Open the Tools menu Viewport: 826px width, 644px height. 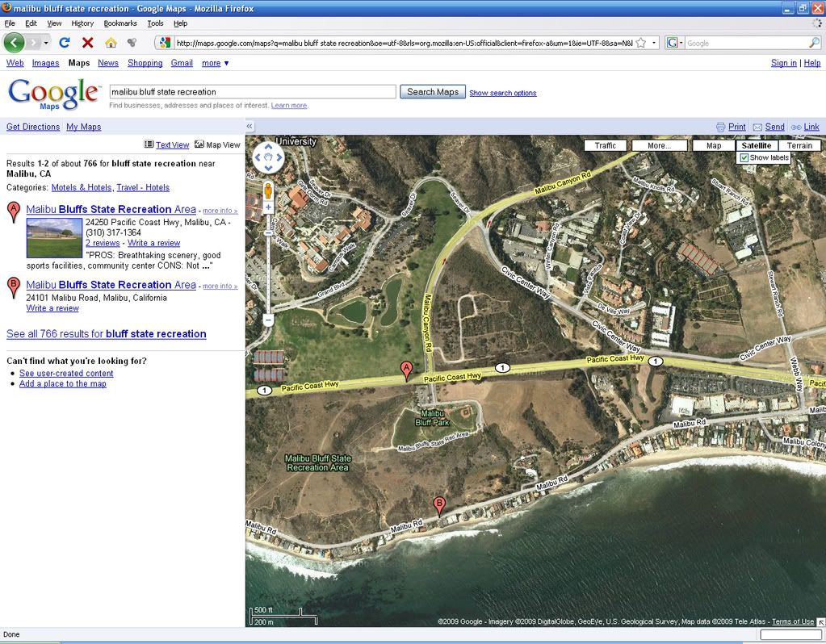pyautogui.click(x=155, y=23)
